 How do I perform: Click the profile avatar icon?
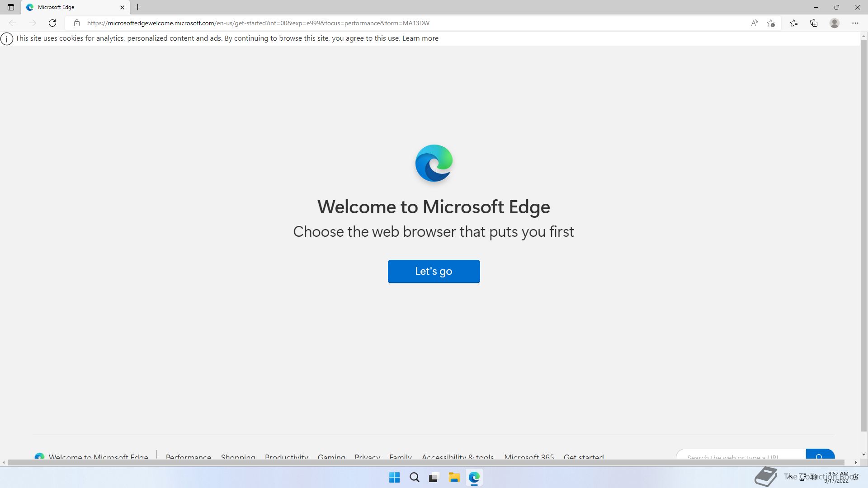tap(835, 23)
